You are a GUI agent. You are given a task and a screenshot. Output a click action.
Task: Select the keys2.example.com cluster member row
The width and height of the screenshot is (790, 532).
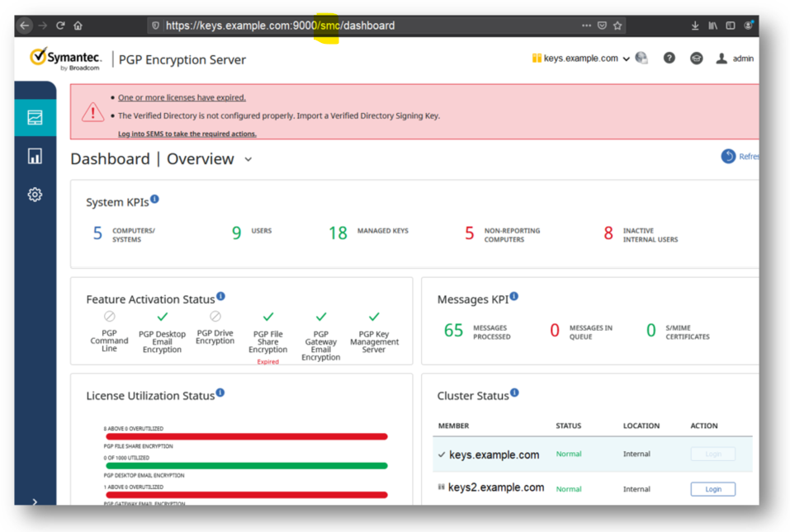(593, 488)
